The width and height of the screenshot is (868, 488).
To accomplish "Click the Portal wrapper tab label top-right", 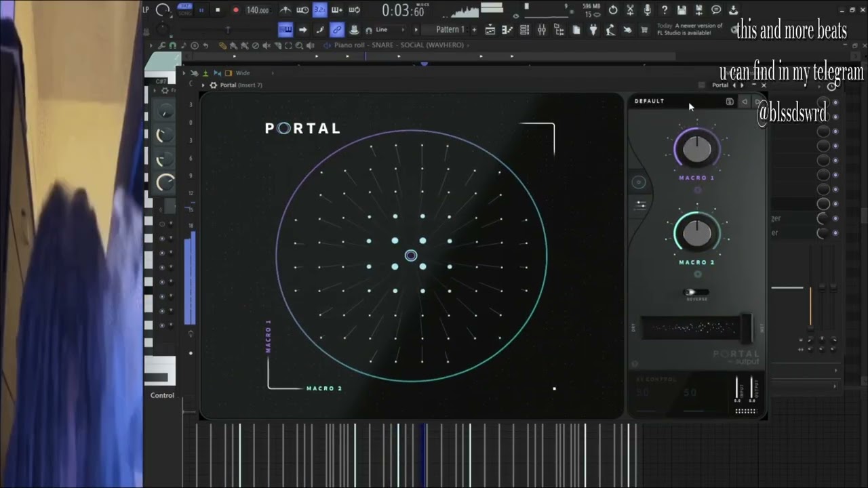I will (720, 85).
